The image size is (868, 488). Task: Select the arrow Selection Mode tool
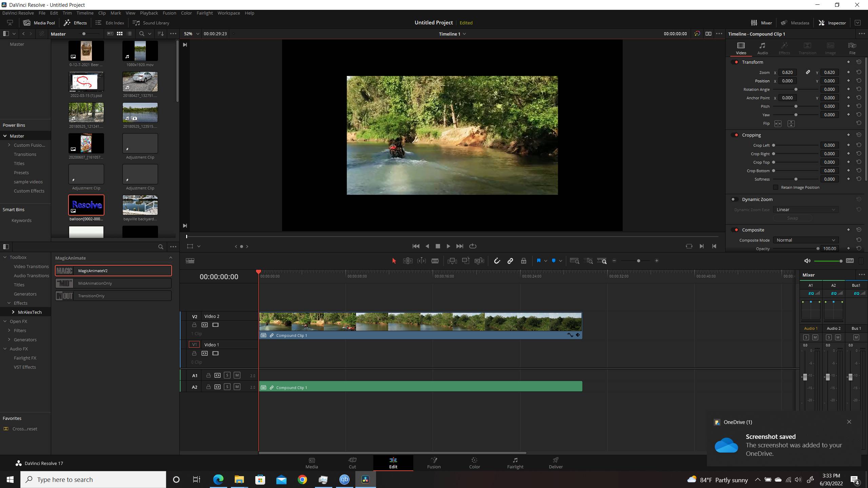[394, 261]
